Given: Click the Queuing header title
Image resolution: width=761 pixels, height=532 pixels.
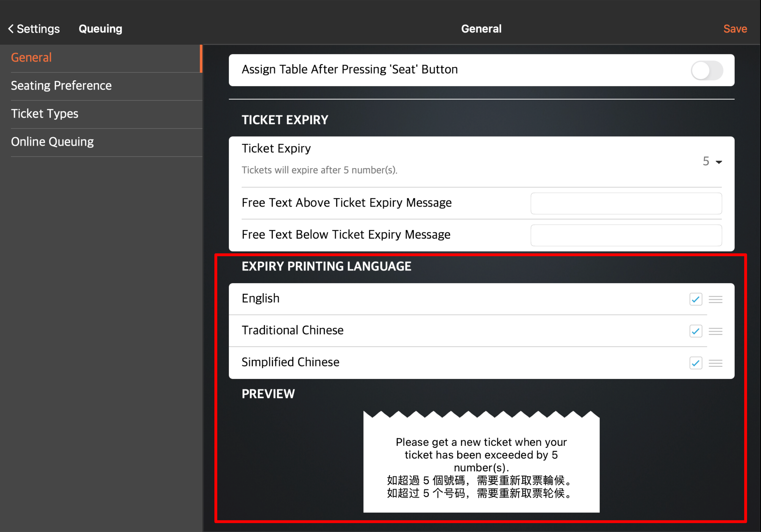Looking at the screenshot, I should pyautogui.click(x=101, y=29).
